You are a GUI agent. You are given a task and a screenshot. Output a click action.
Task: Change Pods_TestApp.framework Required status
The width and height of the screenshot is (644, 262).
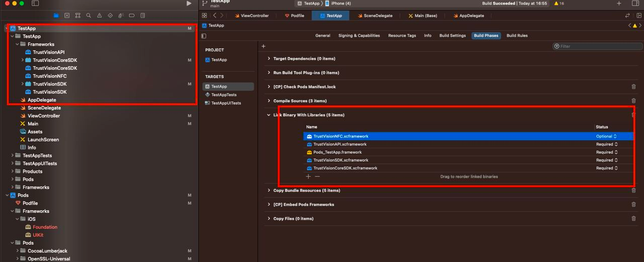coord(607,152)
